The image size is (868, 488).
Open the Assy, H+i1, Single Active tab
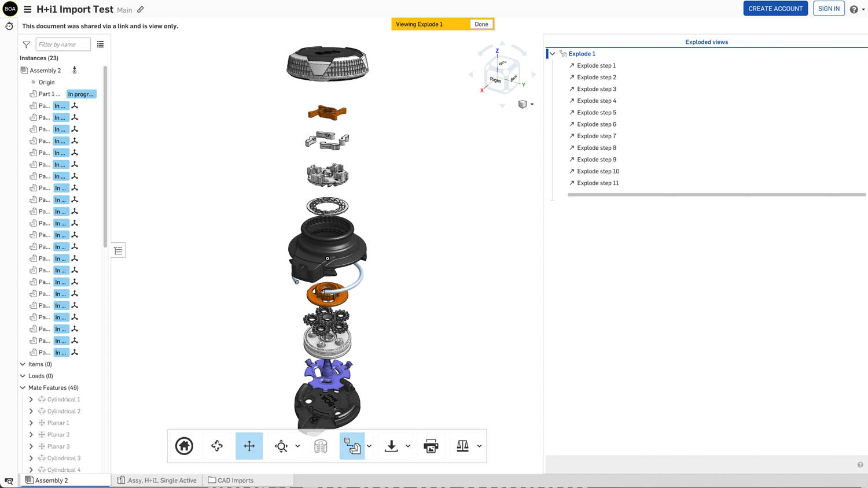(x=157, y=480)
